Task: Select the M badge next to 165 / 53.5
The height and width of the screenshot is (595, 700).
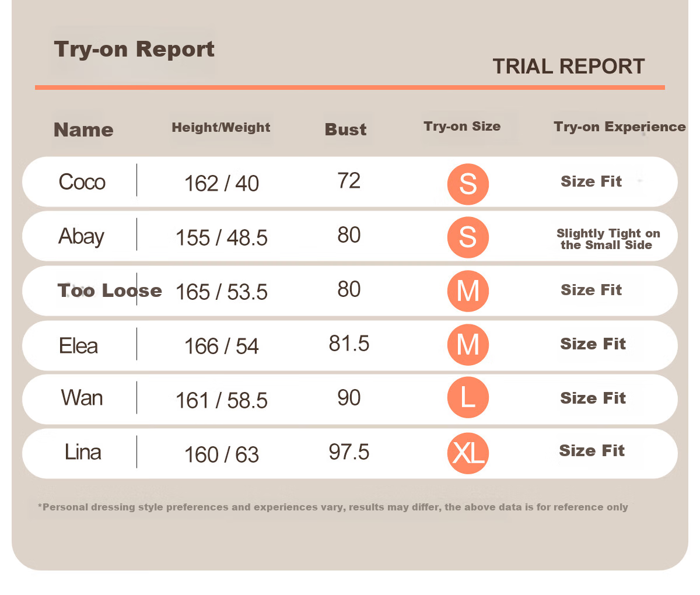Action: click(x=468, y=291)
